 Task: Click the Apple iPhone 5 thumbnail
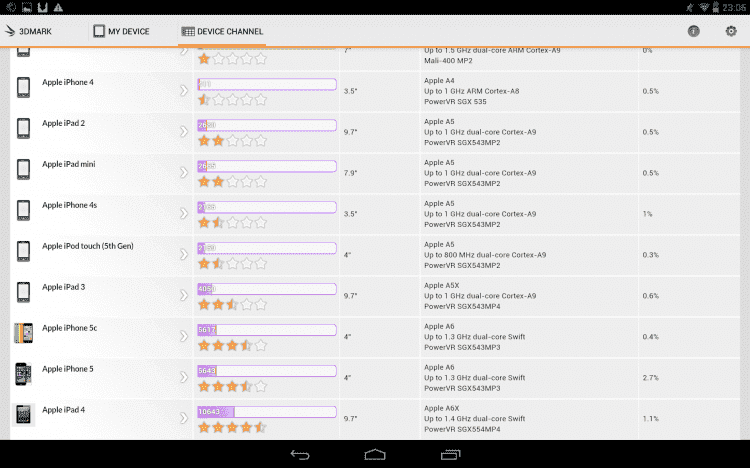[x=23, y=374]
